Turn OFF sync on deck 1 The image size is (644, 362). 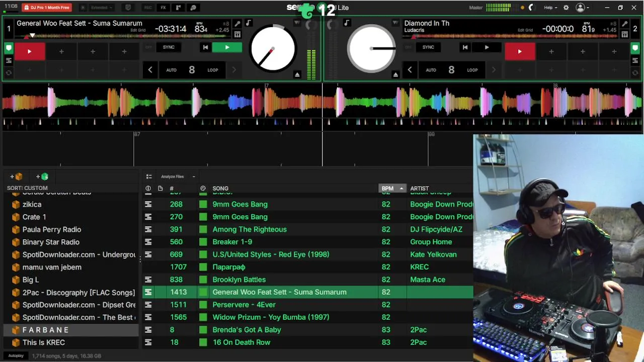tap(148, 47)
